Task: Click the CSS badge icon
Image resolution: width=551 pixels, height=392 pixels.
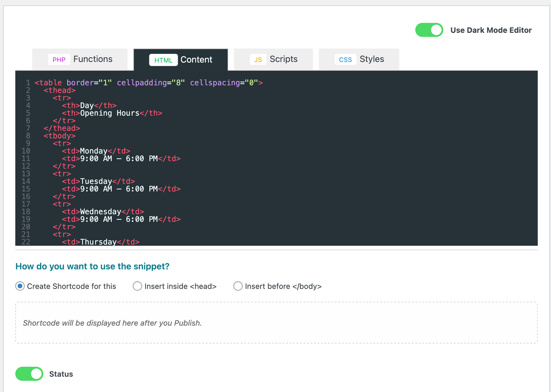Action: 345,60
